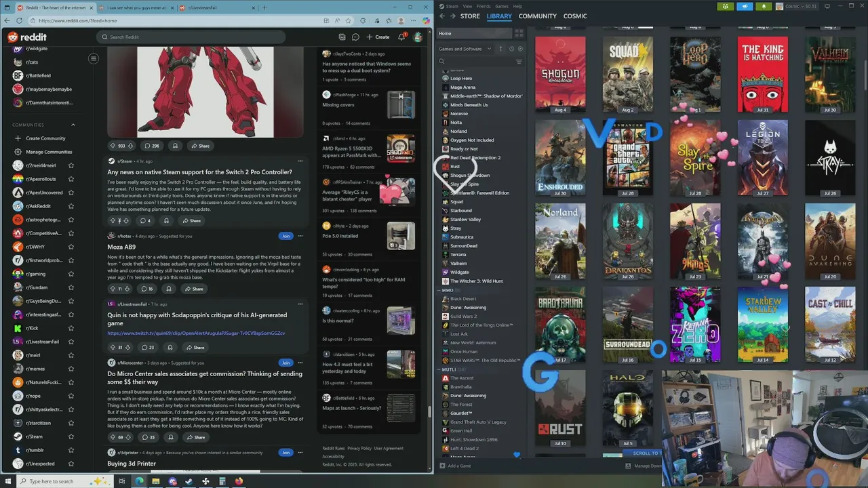Viewport: 868px width, 488px height.
Task: Open Steam library advanced filters icon
Action: 519,62
